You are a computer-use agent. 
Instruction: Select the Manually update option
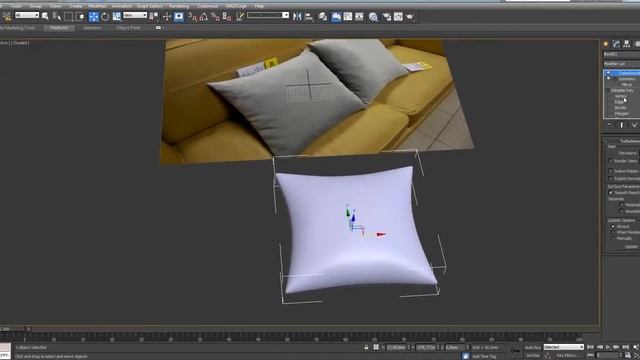[x=613, y=238]
